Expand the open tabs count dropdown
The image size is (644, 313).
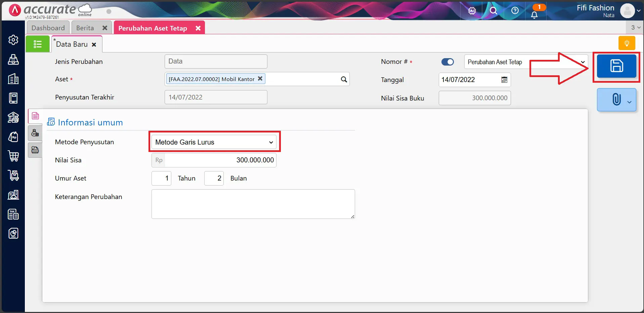point(635,28)
